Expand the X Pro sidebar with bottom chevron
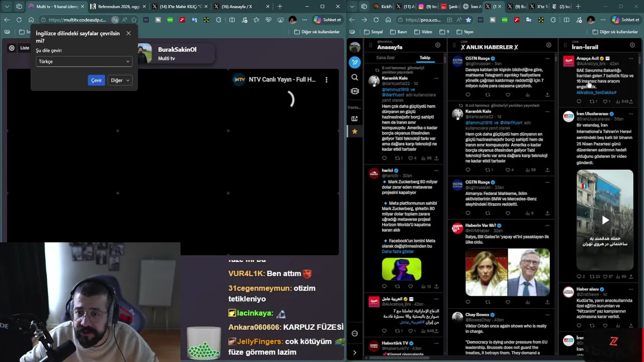 point(355,352)
